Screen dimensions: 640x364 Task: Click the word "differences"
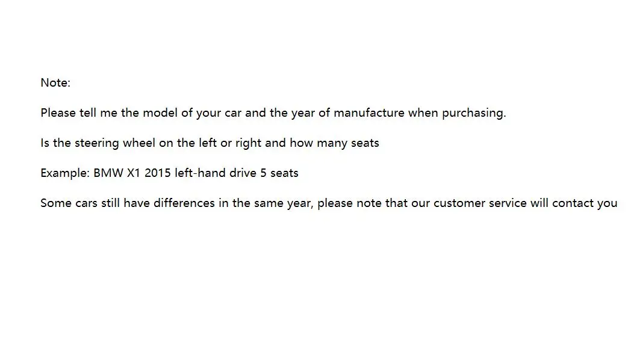click(x=184, y=203)
